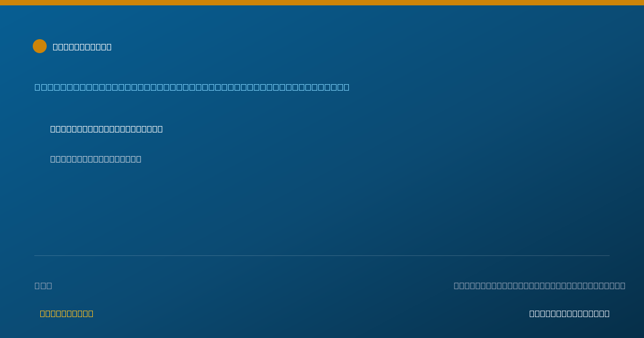
Task: Click the empty blue gradient area in the card center
Action: [322, 209]
